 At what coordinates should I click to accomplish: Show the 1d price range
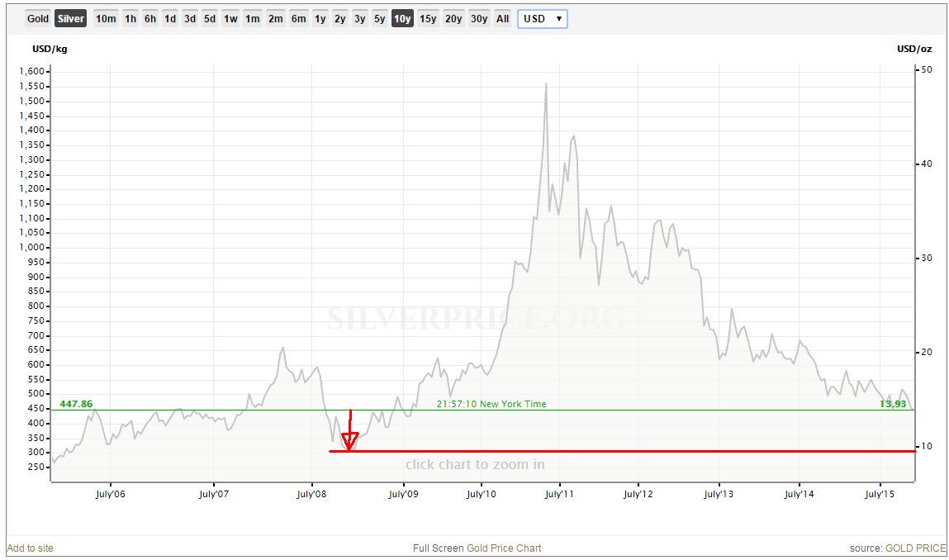(170, 18)
